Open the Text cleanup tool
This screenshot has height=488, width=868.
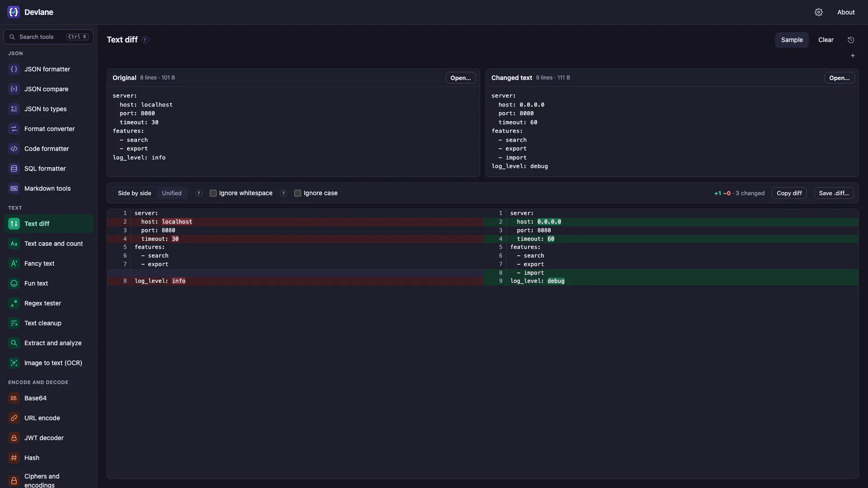point(49,323)
